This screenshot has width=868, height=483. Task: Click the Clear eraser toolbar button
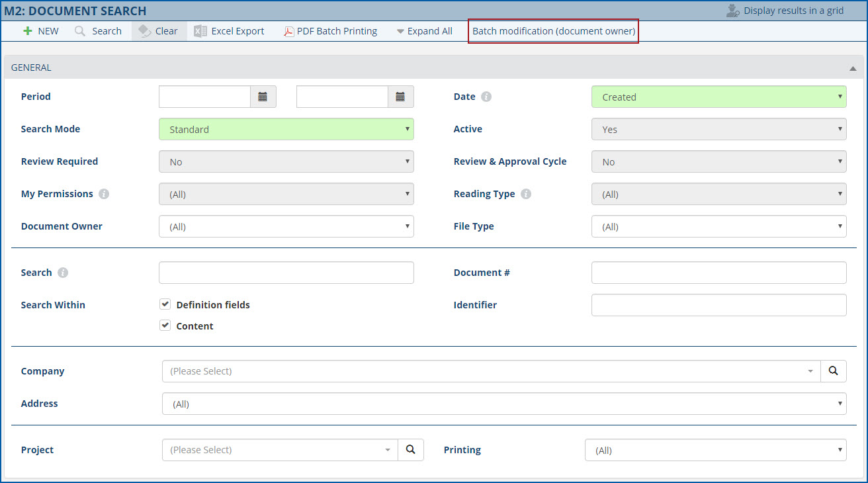159,31
